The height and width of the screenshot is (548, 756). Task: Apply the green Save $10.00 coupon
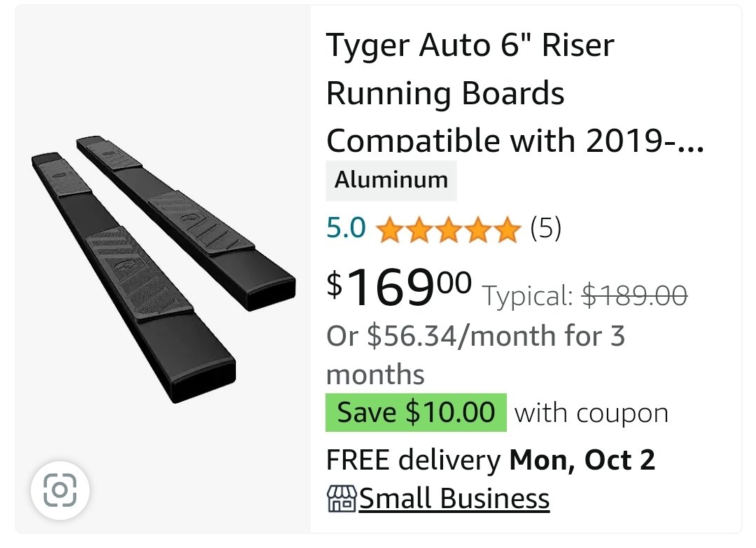(416, 412)
